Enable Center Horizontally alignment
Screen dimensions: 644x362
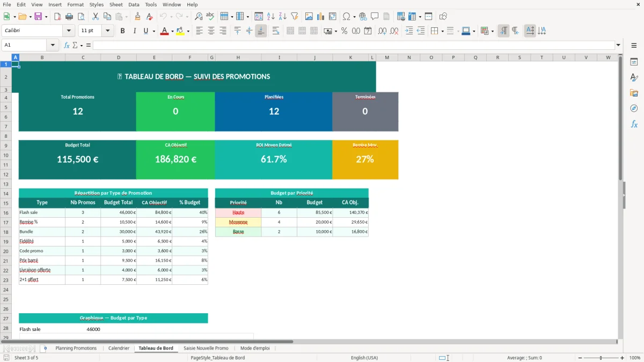point(211,31)
